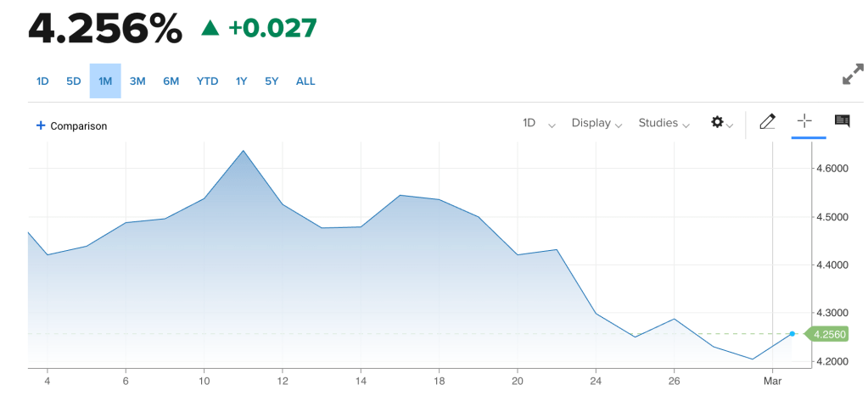Click the plus icon beside Comparison
This screenshot has height=401, width=868.
(x=40, y=125)
